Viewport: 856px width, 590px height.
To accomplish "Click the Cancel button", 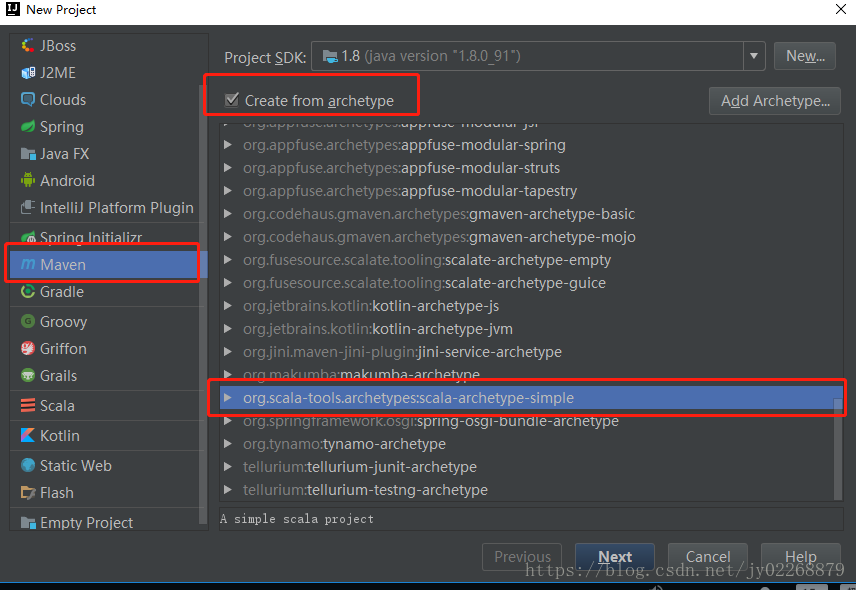I will tap(708, 557).
